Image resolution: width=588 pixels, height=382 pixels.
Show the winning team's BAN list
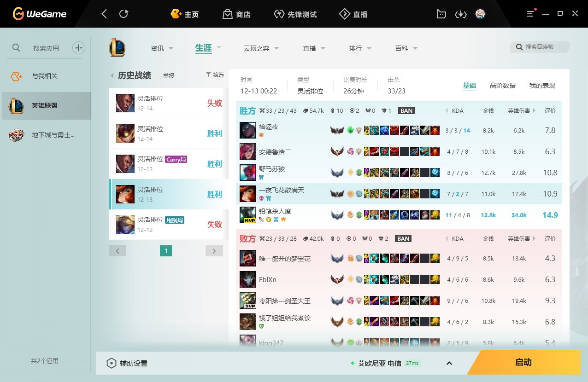pos(406,111)
